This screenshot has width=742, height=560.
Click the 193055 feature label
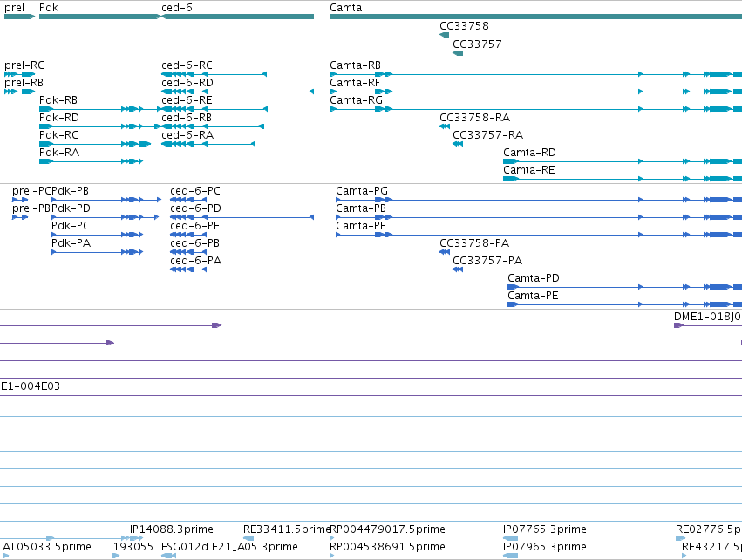click(133, 547)
